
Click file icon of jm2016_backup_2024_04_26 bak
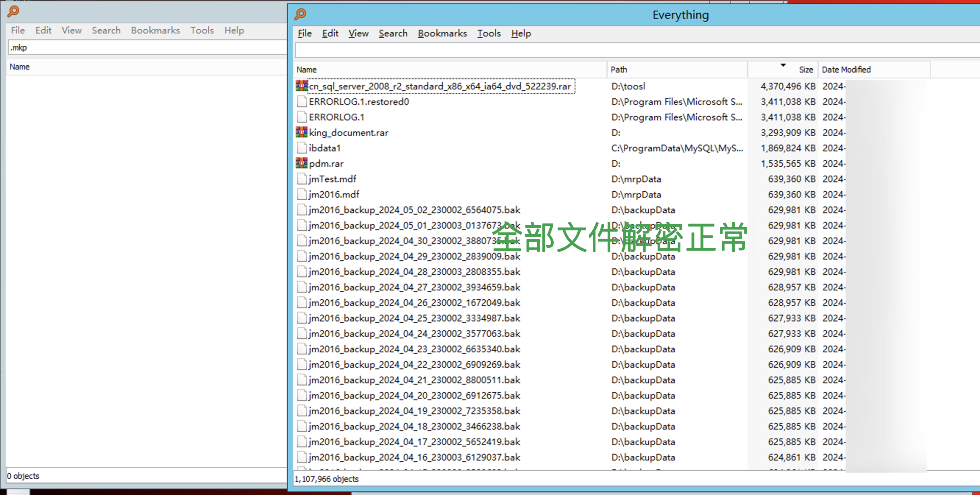click(x=302, y=302)
